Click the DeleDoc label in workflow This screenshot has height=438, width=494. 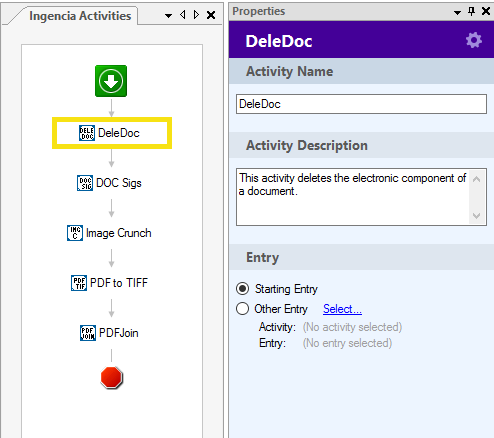click(x=119, y=133)
